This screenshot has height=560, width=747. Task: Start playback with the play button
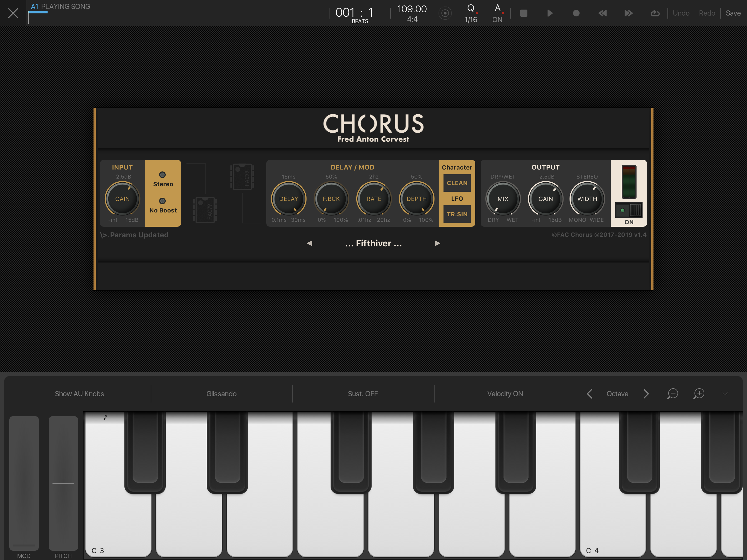click(550, 13)
